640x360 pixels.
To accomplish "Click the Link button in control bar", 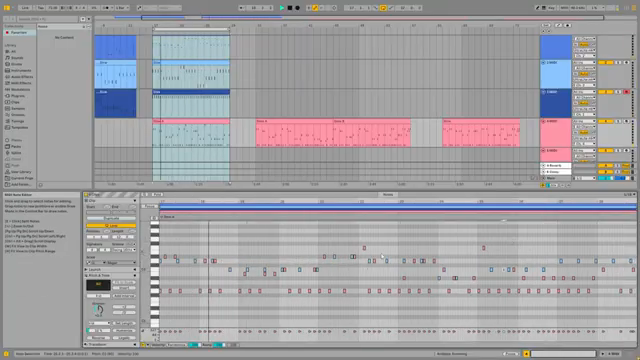I will 25,8.
